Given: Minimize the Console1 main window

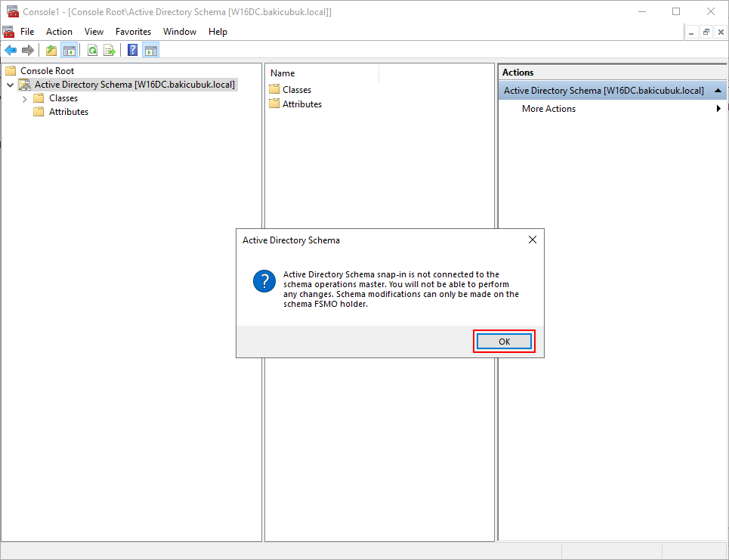Looking at the screenshot, I should [x=643, y=11].
